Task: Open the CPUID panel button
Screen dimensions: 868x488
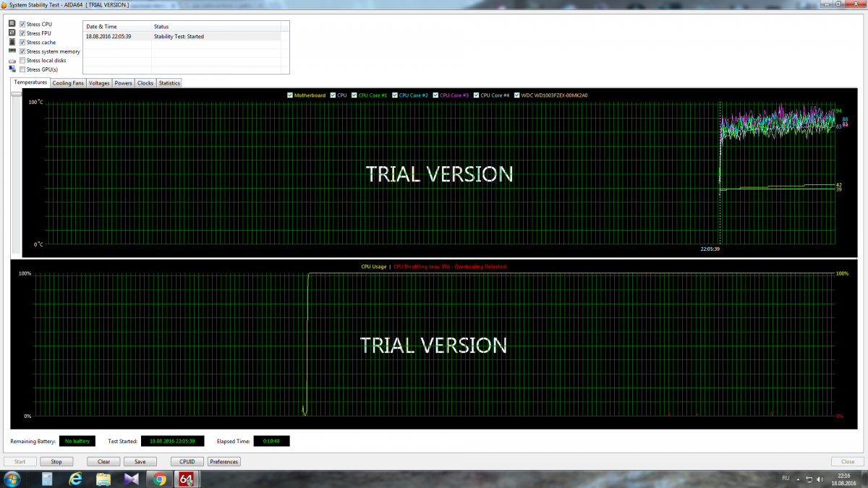Action: pyautogui.click(x=187, y=461)
